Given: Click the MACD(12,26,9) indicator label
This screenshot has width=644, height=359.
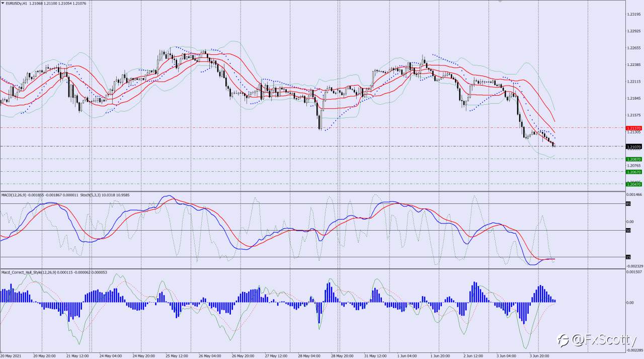Looking at the screenshot, I should [x=14, y=194].
